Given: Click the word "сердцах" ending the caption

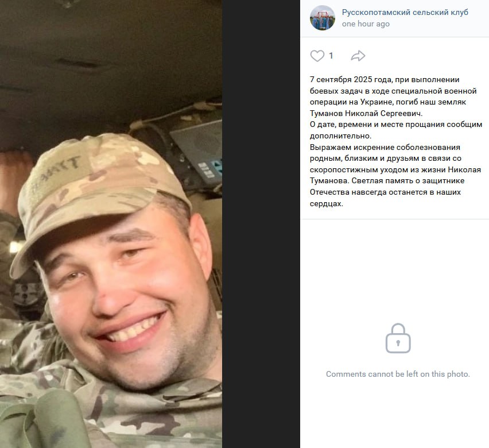Looking at the screenshot, I should (326, 203).
